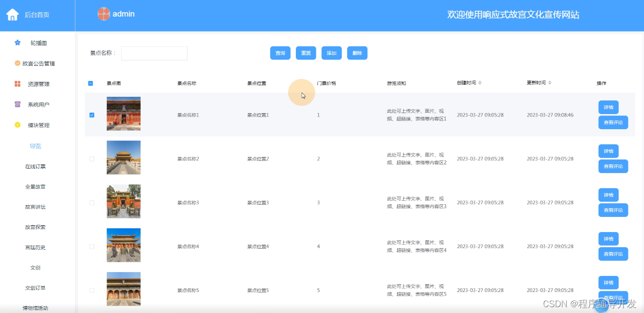Image resolution: width=644 pixels, height=313 pixels.
Task: Click 查看评论 for 景点名称1 row
Action: [x=613, y=122]
